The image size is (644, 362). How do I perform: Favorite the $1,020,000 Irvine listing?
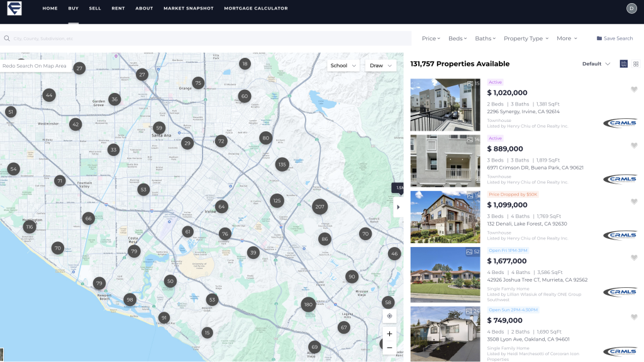pyautogui.click(x=634, y=89)
